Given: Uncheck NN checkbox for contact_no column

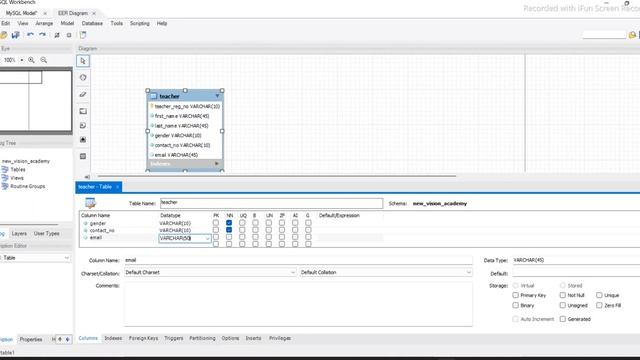Looking at the screenshot, I should (229, 230).
